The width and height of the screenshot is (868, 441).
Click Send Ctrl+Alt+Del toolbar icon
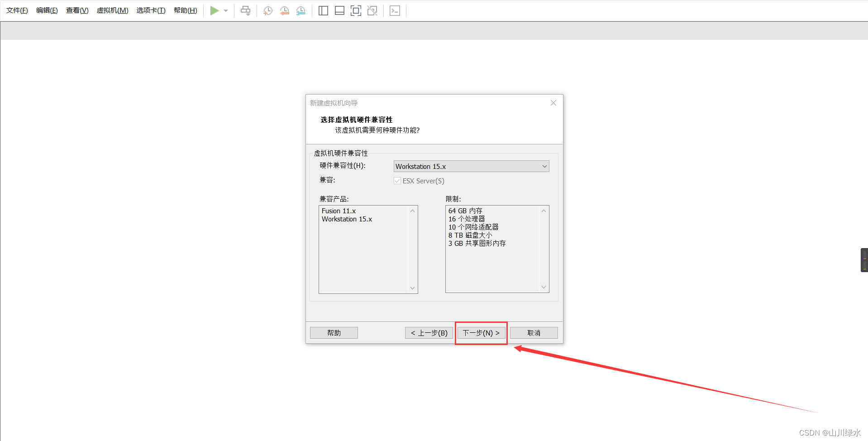(x=246, y=10)
